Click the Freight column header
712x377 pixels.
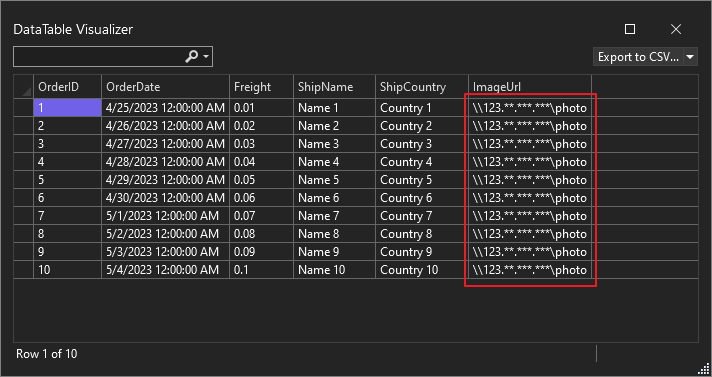262,87
